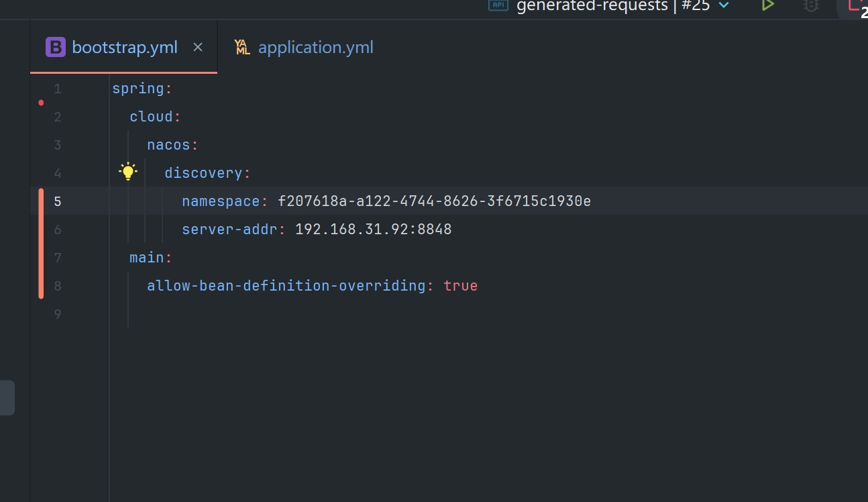
Task: Click the YAML file icon on application.yml tab
Action: tap(242, 47)
